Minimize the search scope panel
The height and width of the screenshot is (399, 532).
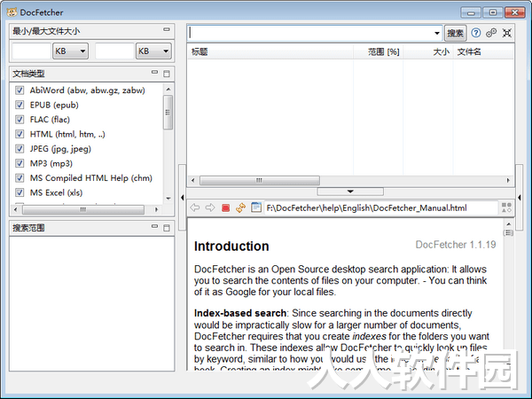(x=154, y=226)
